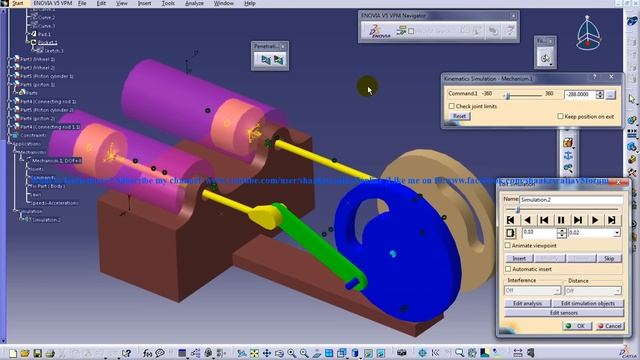Click the Edit sensors button
640x360 pixels.
[x=564, y=313]
